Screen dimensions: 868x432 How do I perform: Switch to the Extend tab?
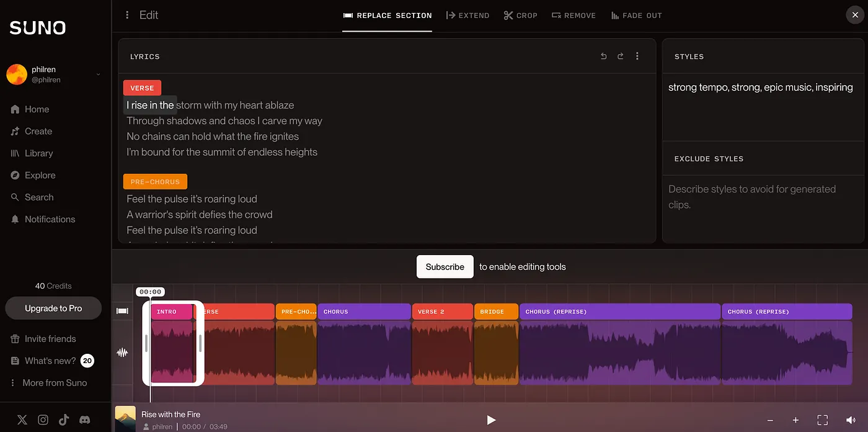coord(467,16)
